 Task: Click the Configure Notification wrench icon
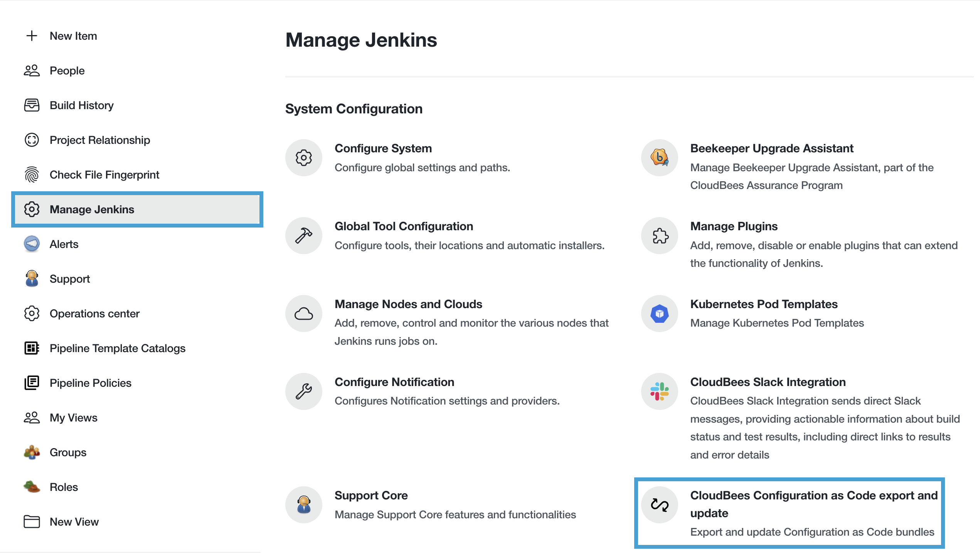(x=303, y=391)
